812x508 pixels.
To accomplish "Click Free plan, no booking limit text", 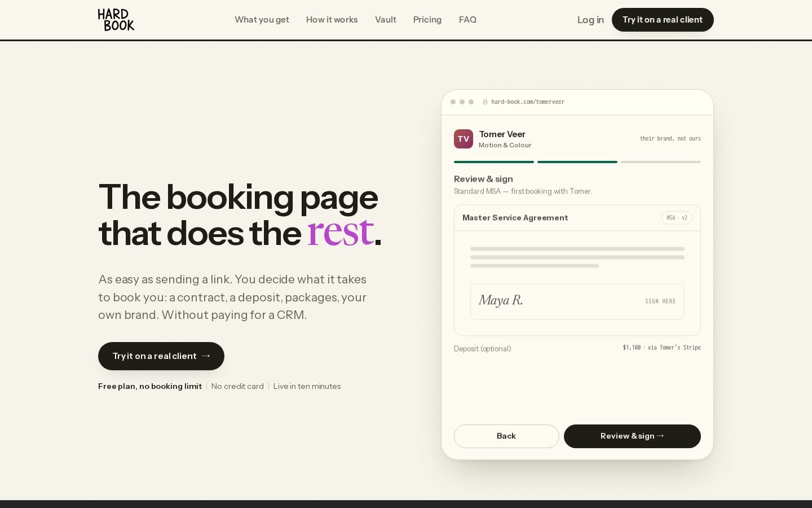I will point(150,387).
